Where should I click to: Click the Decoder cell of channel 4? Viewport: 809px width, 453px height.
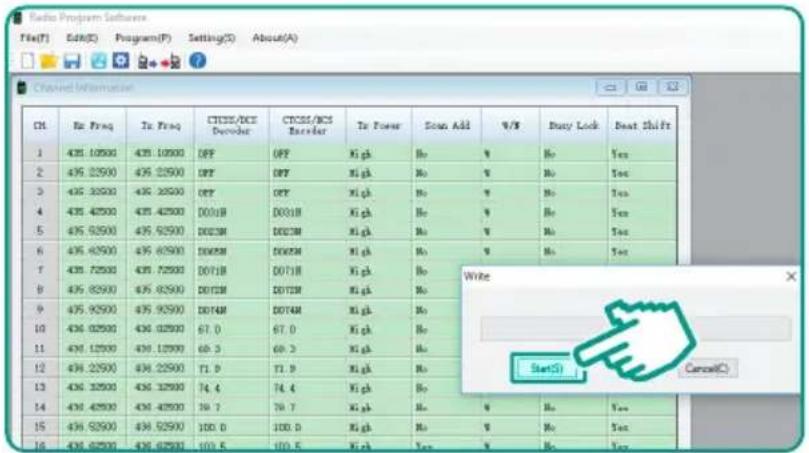pos(232,212)
